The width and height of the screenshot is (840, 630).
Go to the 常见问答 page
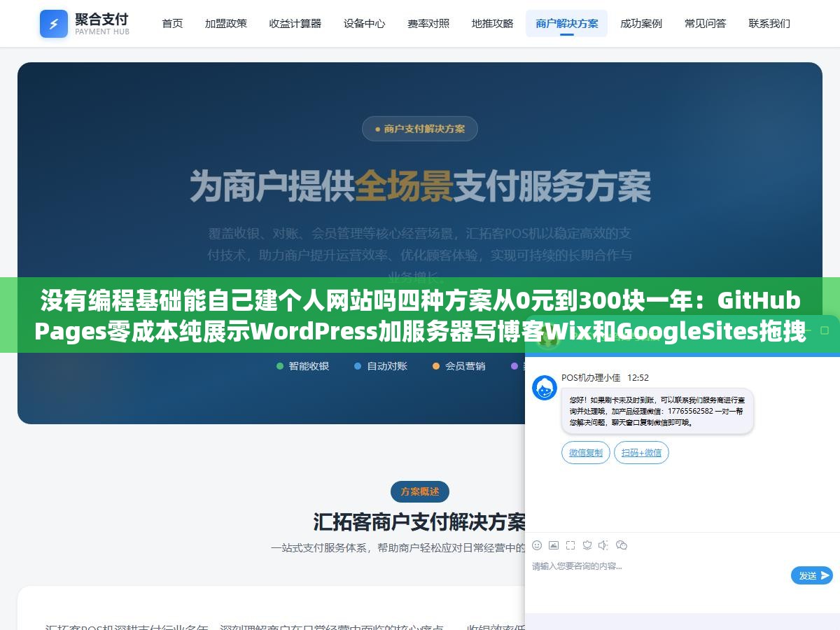pyautogui.click(x=706, y=24)
